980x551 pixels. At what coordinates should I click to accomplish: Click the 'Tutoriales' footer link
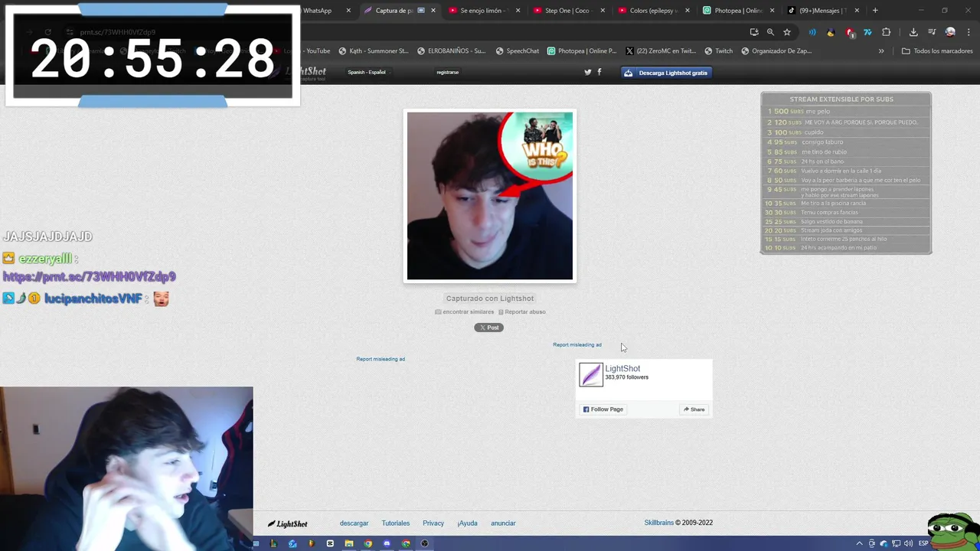pos(396,523)
